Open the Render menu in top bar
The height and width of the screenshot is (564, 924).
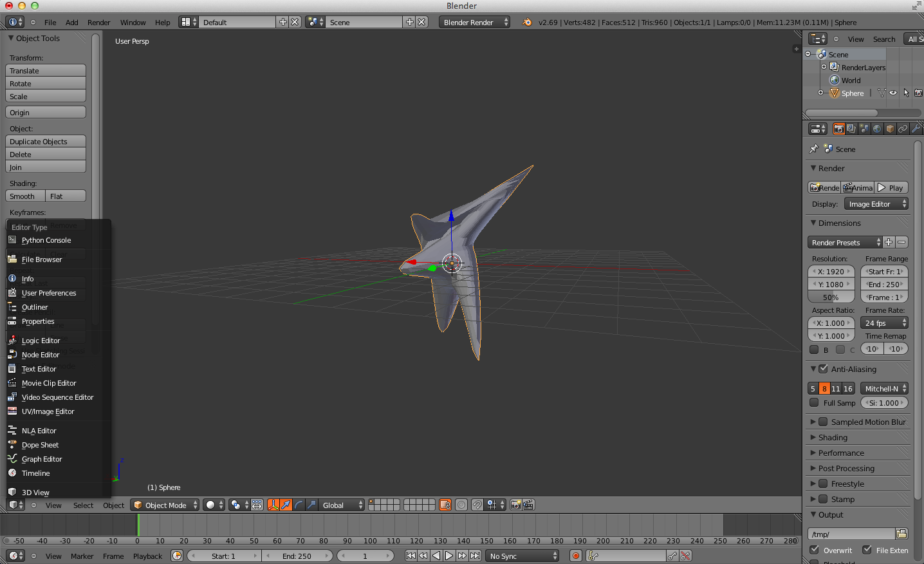98,23
